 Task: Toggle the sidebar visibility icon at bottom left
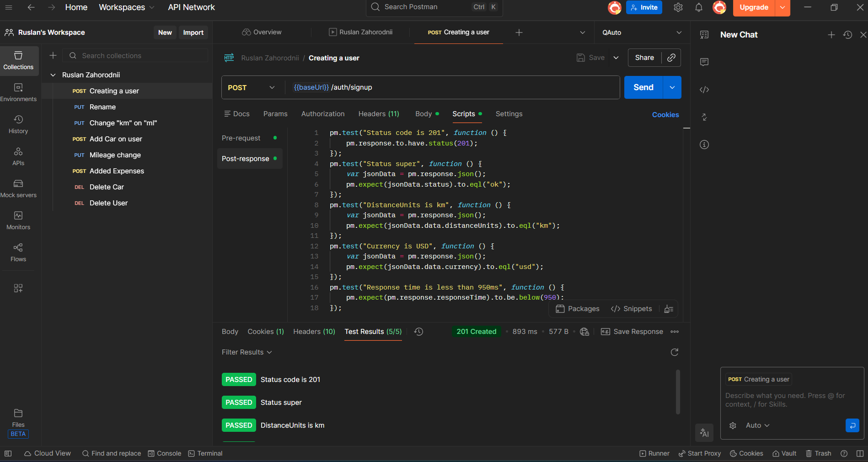[x=8, y=453]
